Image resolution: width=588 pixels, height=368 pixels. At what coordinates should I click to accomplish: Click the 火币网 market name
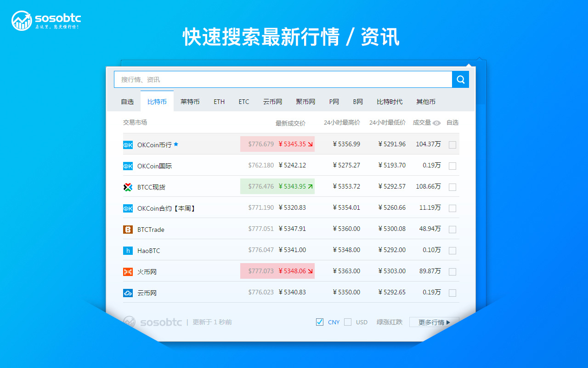click(147, 272)
